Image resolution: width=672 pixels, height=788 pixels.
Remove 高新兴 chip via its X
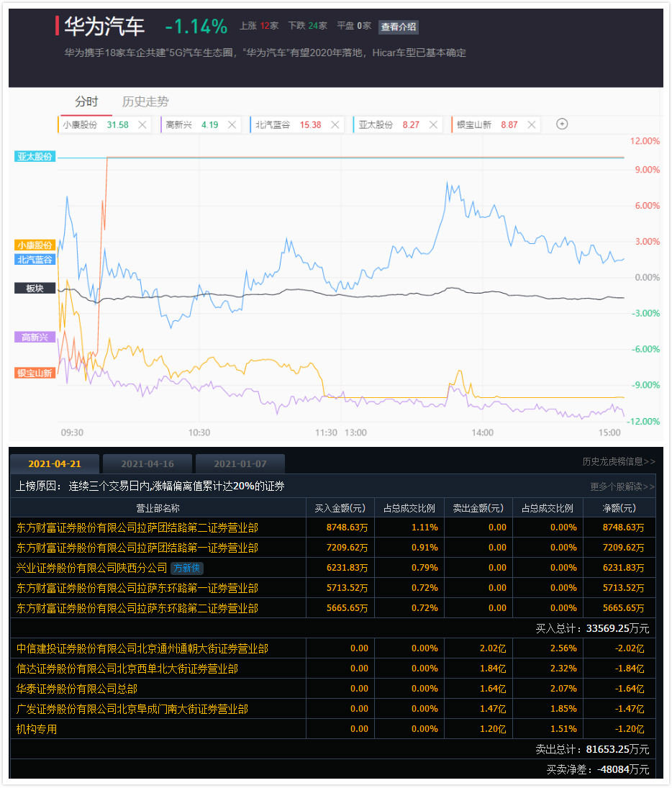pos(232,124)
